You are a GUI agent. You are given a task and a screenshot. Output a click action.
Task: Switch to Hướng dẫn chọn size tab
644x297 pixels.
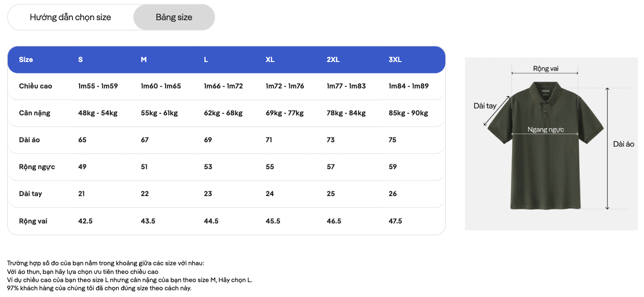[x=71, y=17]
